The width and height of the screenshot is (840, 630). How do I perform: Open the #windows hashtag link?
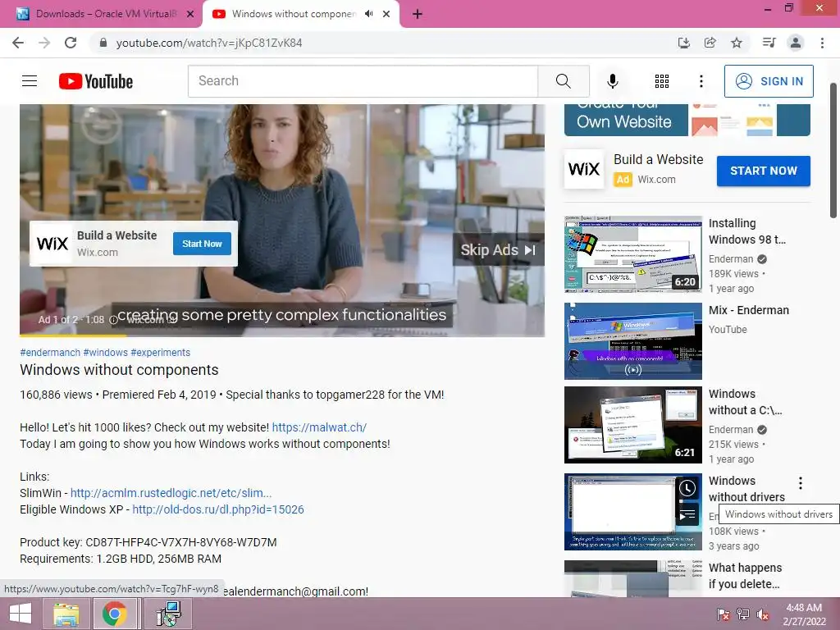(x=106, y=353)
